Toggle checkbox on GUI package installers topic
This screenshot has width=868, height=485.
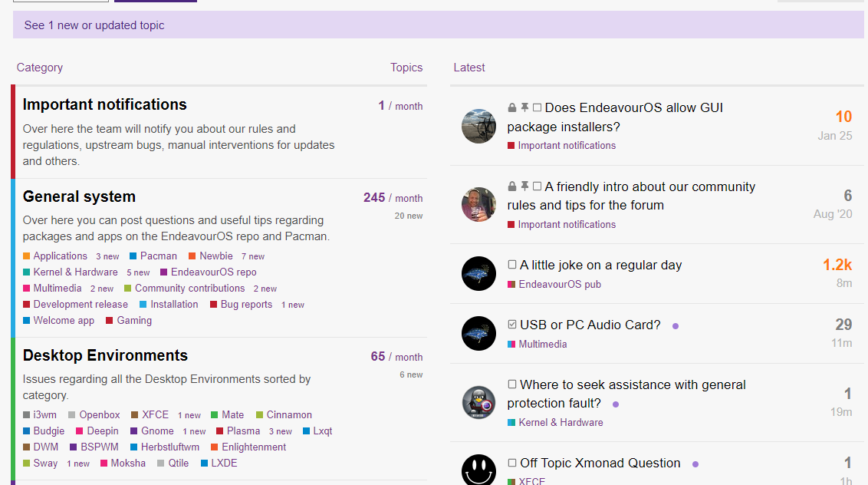pyautogui.click(x=537, y=107)
